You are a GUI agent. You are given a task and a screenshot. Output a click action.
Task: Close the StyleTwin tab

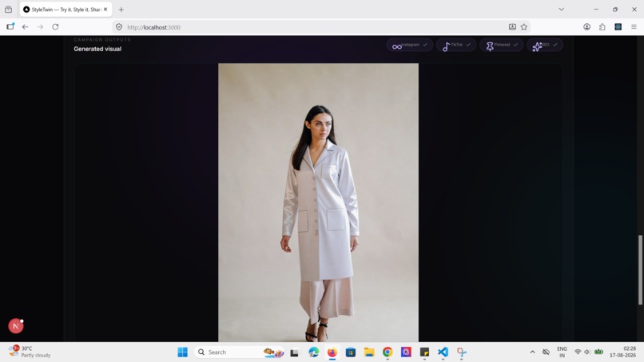105,10
